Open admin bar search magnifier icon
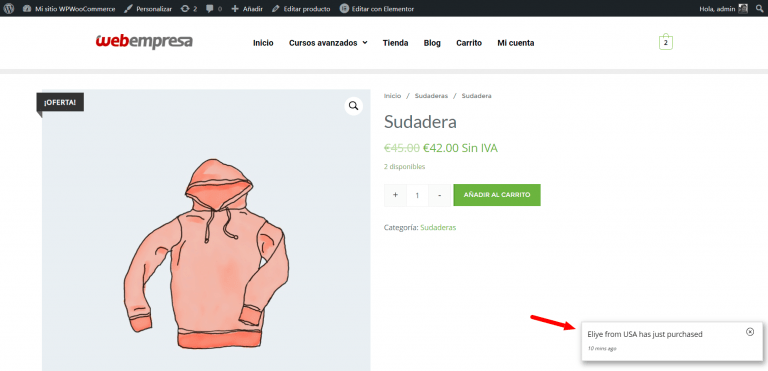 [759, 8]
